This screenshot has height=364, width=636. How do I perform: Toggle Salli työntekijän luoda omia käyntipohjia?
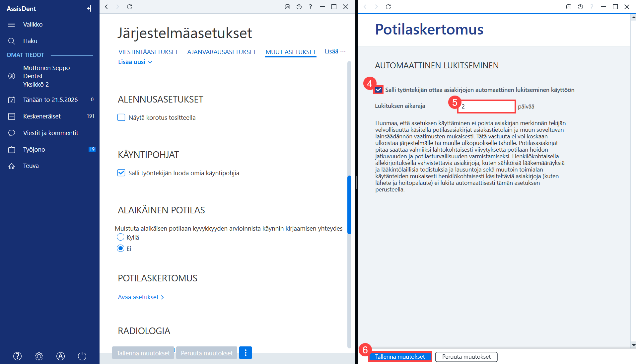click(x=121, y=173)
